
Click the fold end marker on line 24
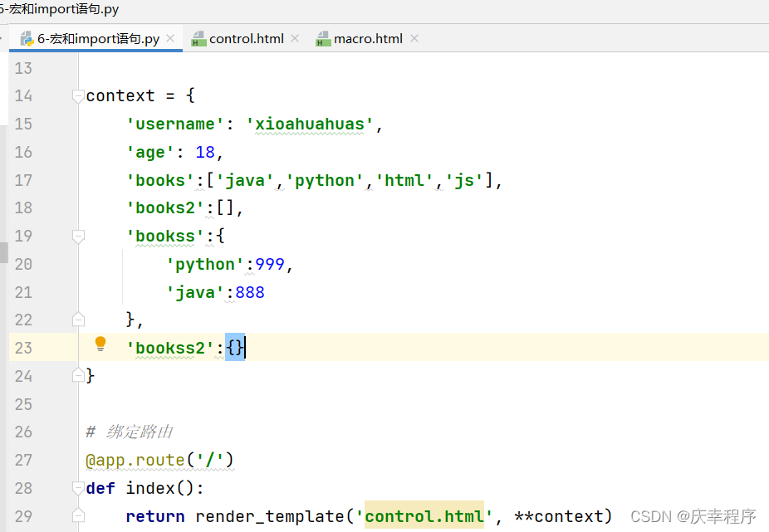click(78, 376)
